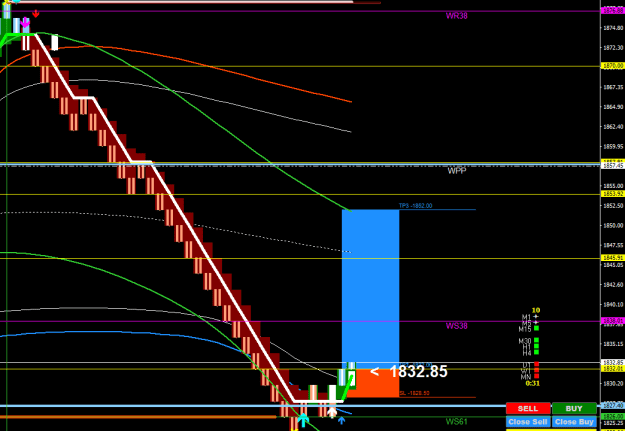This screenshot has height=431, width=625.
Task: Click the yellow 1853.92 price tag
Action: tap(613, 194)
